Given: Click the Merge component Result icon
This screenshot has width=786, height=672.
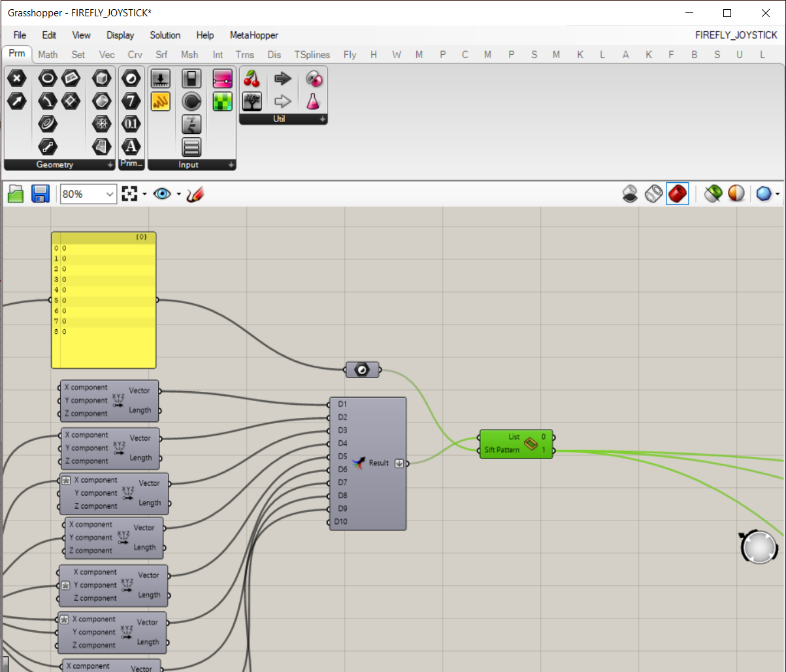Looking at the screenshot, I should [358, 463].
